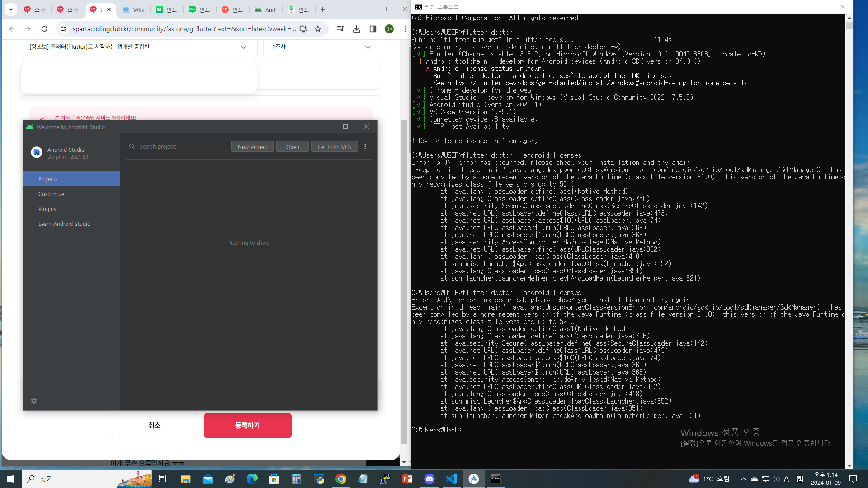The height and width of the screenshot is (488, 868).
Task: Open Calculator from the taskbar
Action: pos(296,479)
